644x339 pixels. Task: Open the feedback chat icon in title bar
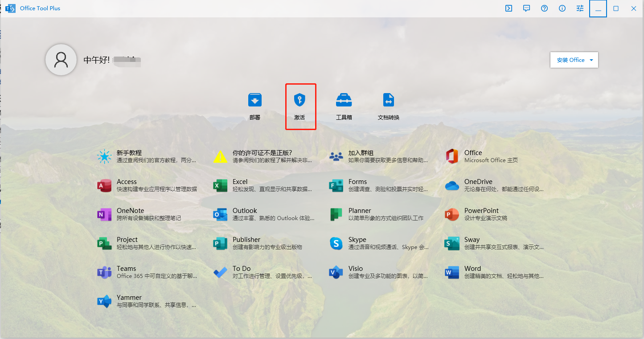pos(526,8)
